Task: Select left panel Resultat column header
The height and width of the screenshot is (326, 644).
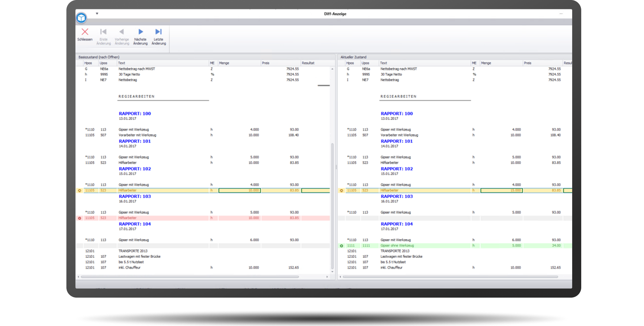Action: tap(315, 63)
